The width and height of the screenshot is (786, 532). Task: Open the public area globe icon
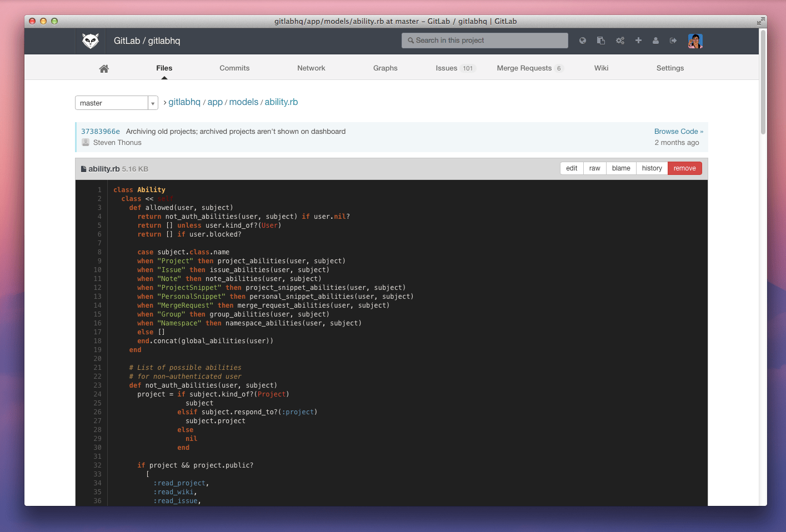(x=582, y=40)
